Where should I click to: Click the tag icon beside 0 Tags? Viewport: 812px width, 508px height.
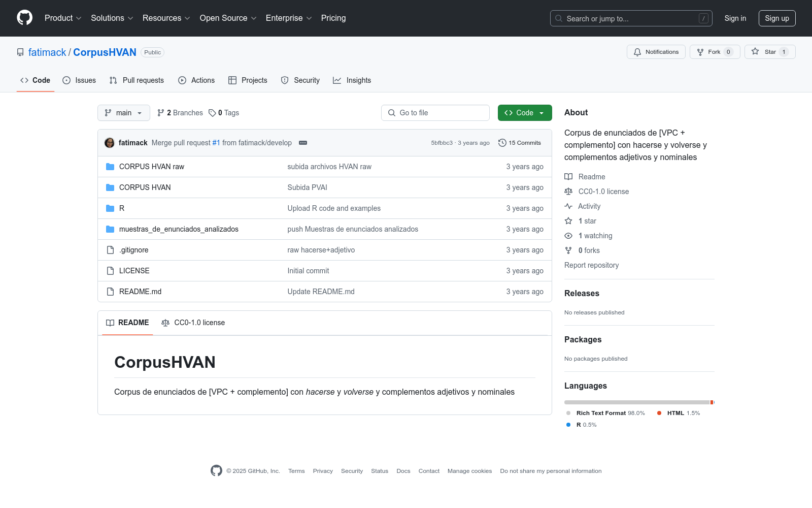212,113
